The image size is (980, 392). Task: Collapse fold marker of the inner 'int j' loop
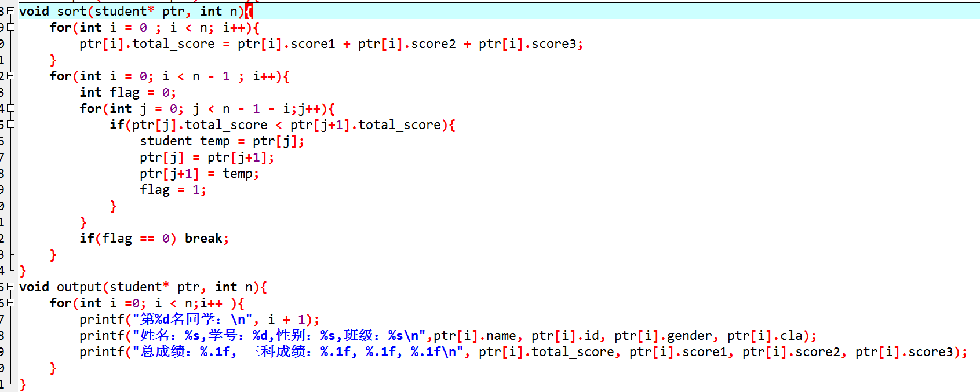[10, 108]
